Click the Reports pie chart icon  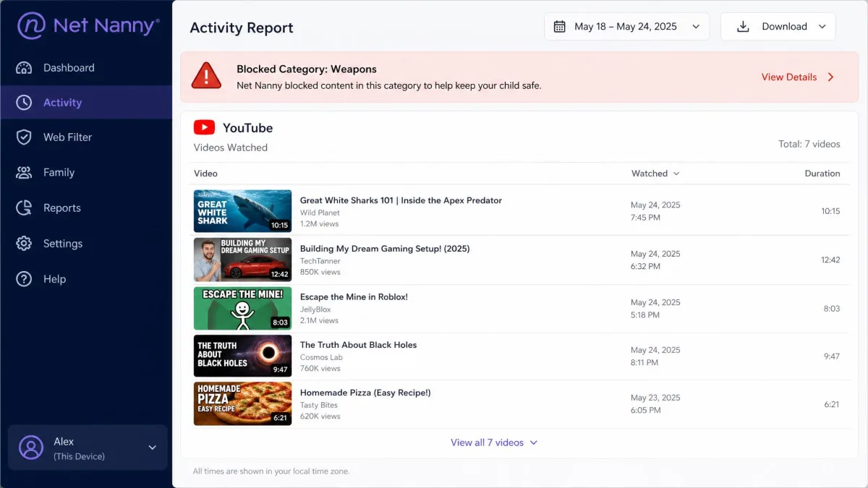click(24, 208)
